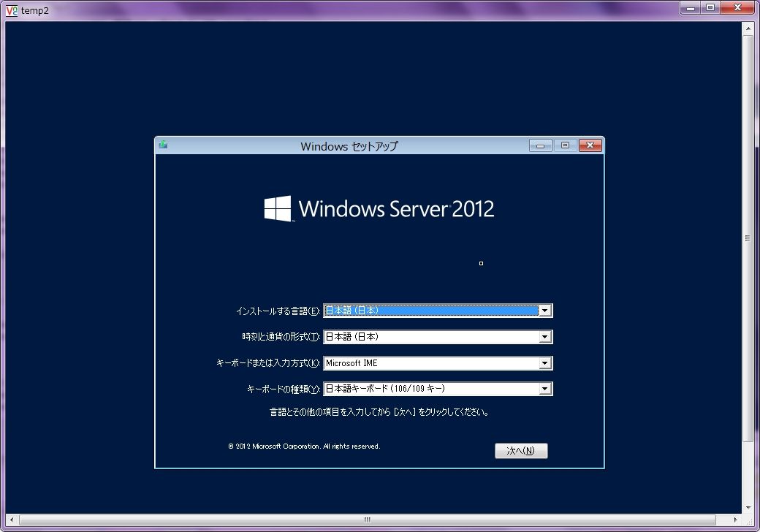The width and height of the screenshot is (760, 532).
Task: Click the temp2 VNC window icon
Action: (x=11, y=10)
